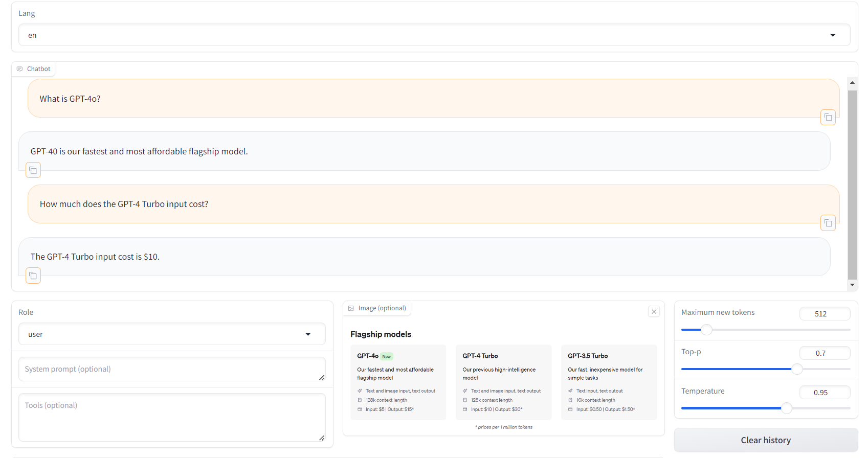
Task: Focus the Tools (optional) text area
Action: coord(171,417)
